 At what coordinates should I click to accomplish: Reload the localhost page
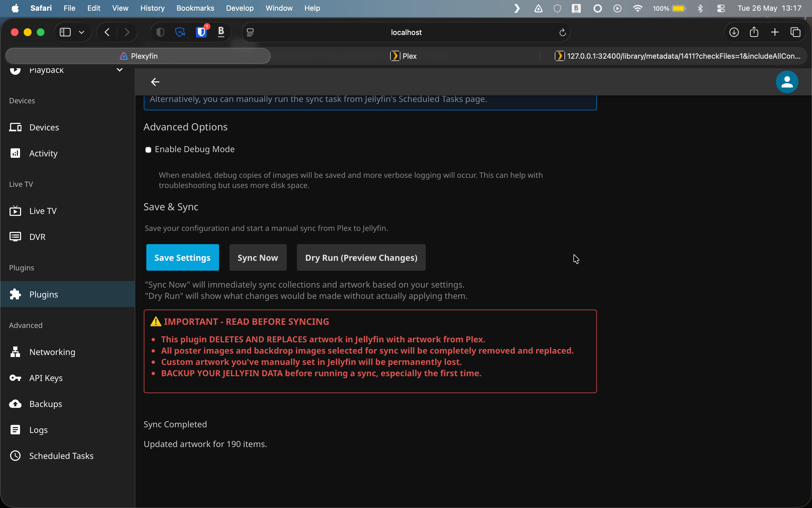pyautogui.click(x=562, y=32)
